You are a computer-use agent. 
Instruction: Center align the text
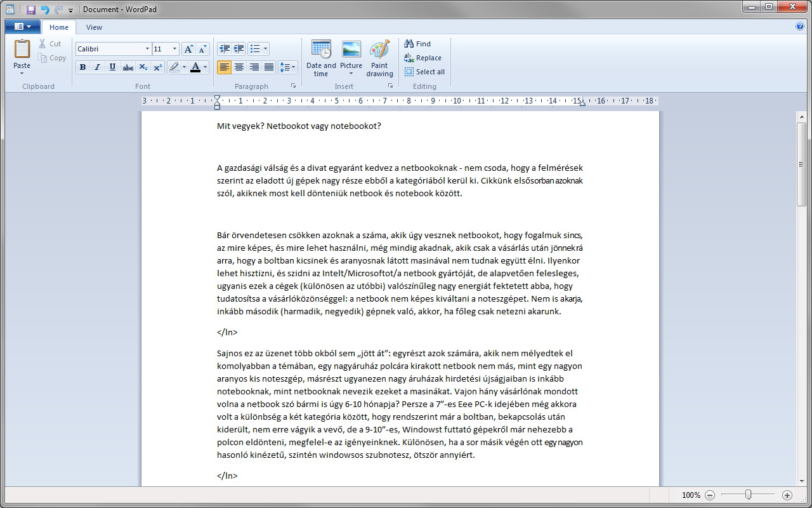239,67
